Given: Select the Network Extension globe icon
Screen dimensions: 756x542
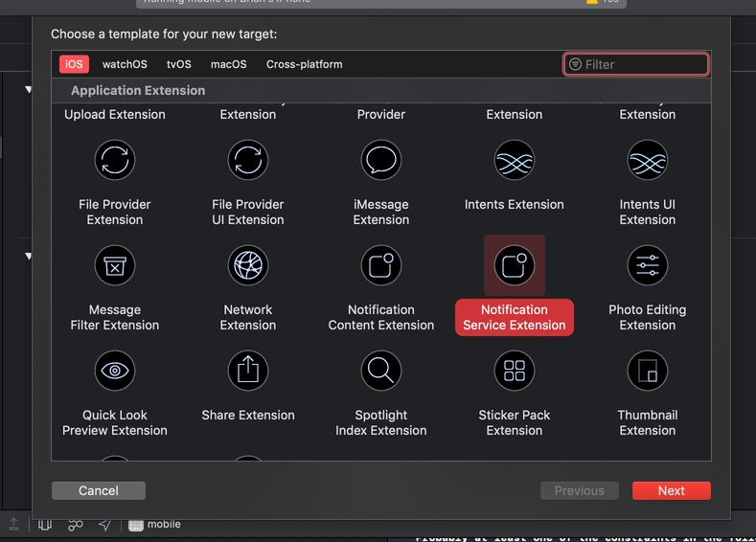Looking at the screenshot, I should click(x=248, y=265).
